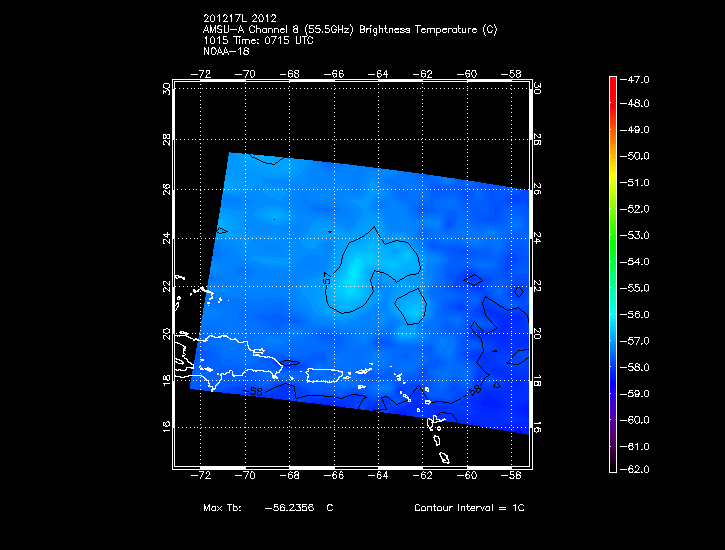Click the 20 latitude label on right axis

[x=537, y=333]
